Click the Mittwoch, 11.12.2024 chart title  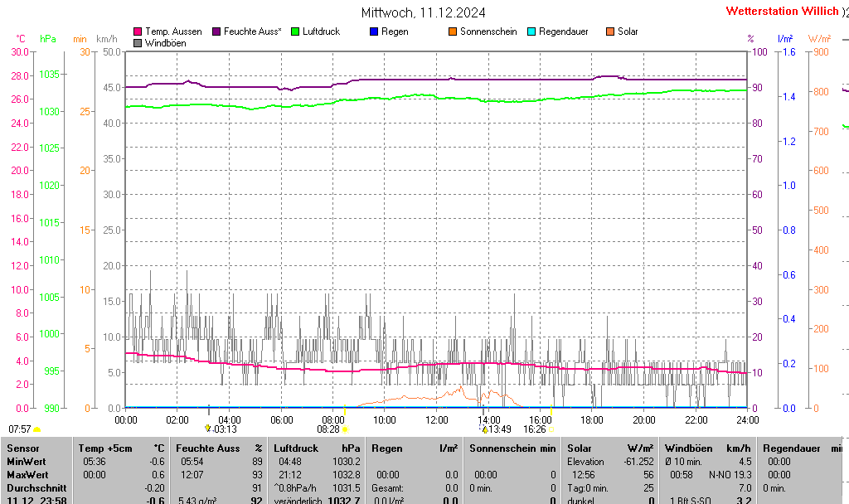(424, 12)
